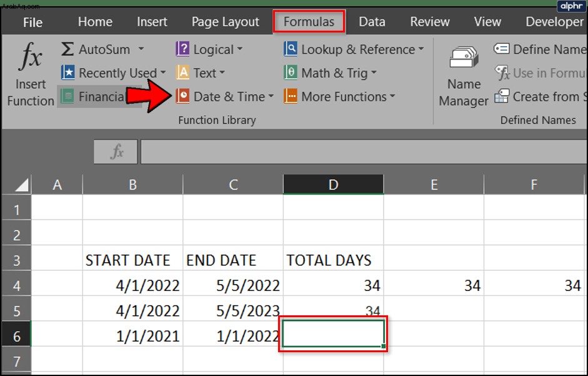Click the AutoSum sigma icon
This screenshot has height=376, width=588.
(67, 49)
